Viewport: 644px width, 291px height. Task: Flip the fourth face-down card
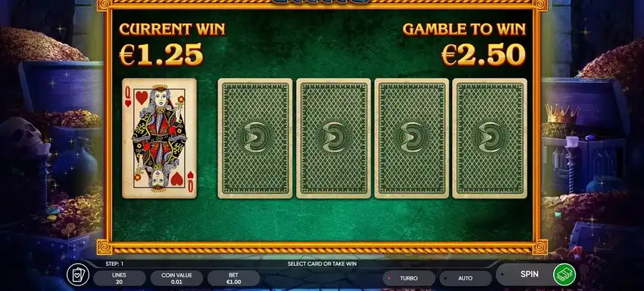coord(489,138)
